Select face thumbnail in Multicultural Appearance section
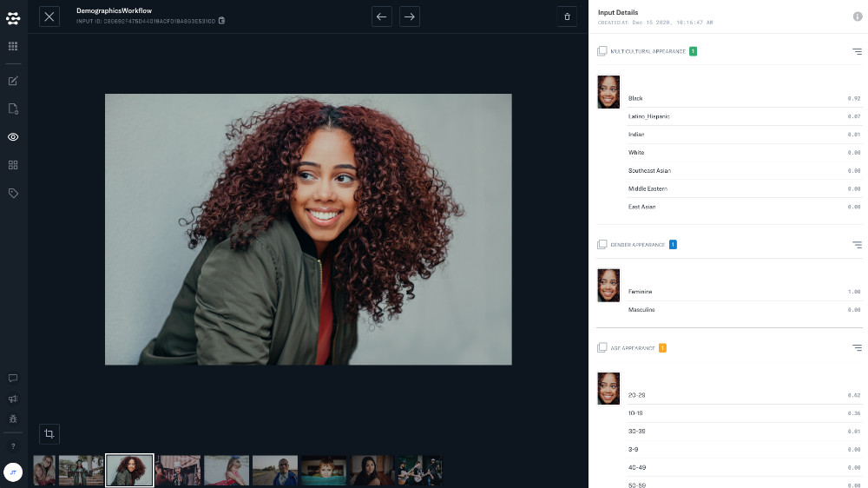The width and height of the screenshot is (868, 488). tap(608, 92)
